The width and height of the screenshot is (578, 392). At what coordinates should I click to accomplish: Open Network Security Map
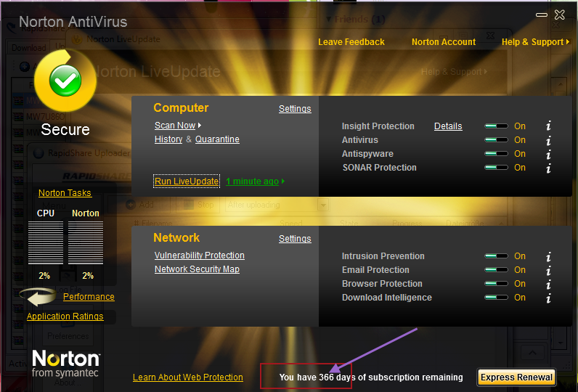coord(197,269)
